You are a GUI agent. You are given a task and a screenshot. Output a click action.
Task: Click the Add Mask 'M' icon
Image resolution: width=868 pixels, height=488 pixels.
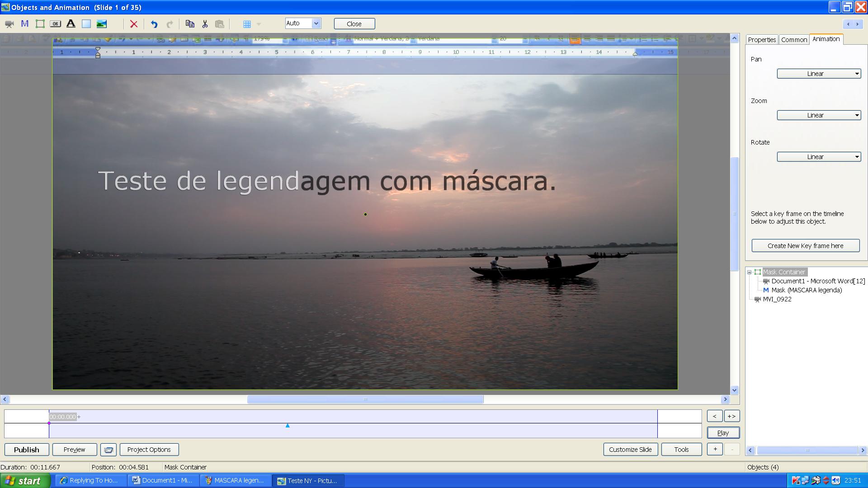25,24
